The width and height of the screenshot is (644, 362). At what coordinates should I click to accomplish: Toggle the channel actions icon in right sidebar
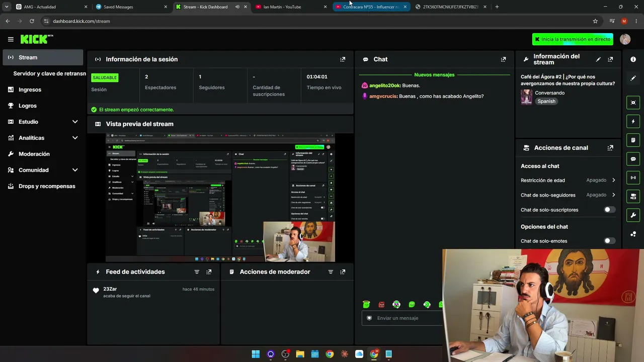(x=633, y=196)
